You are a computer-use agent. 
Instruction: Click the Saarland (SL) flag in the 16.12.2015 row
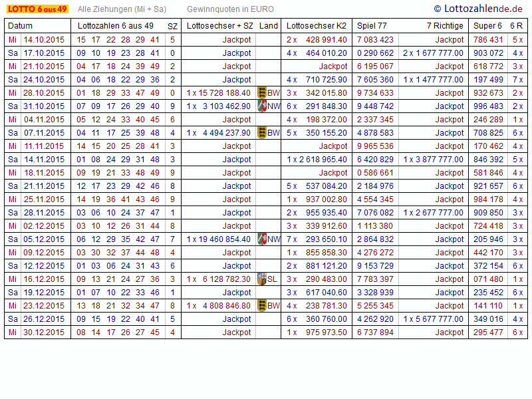click(261, 279)
